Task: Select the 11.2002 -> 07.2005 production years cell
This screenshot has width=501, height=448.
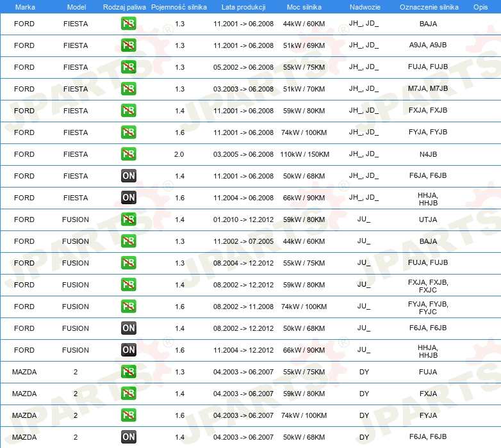Action: click(x=243, y=241)
